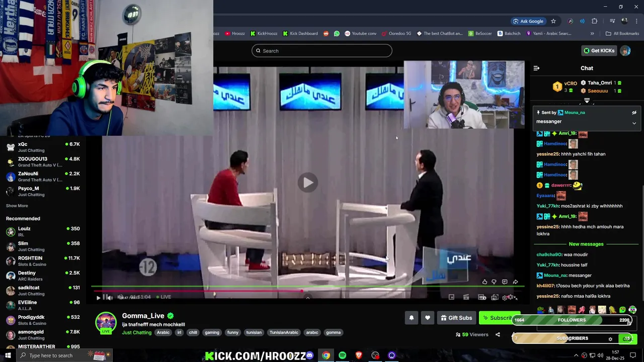Select the funny tag
Screen dimensions: 644x362
click(233, 332)
